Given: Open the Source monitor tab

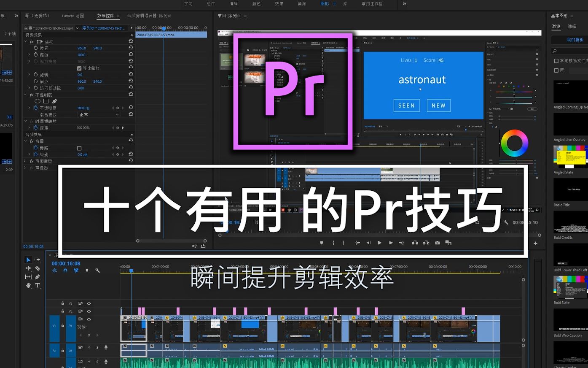Looking at the screenshot, I should coord(37,16).
